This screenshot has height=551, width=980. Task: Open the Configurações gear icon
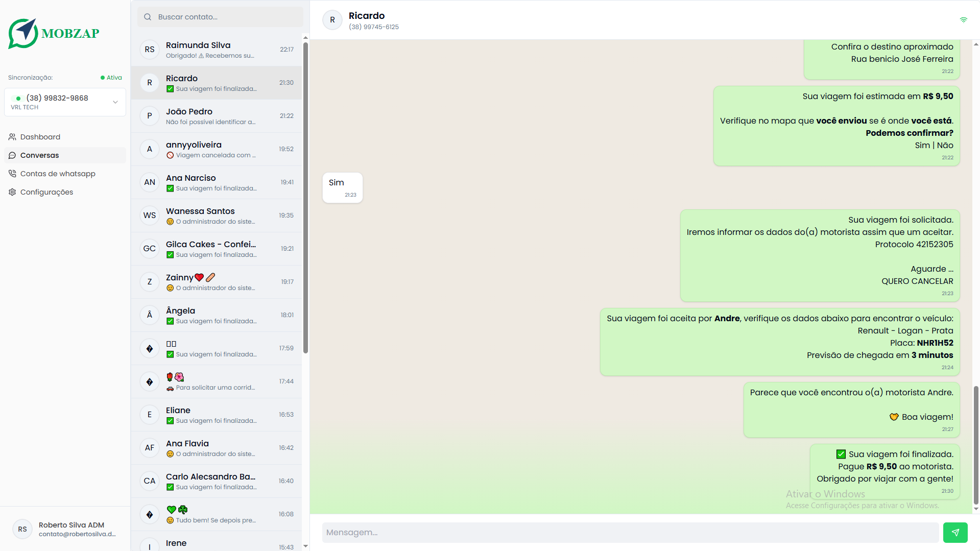(12, 192)
